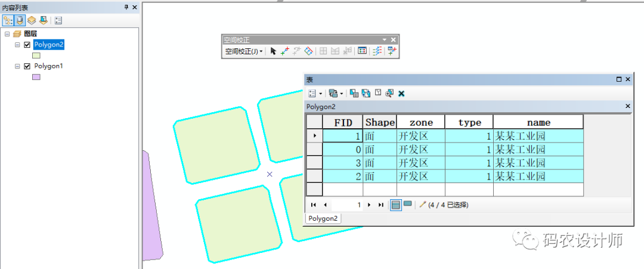Collapse the 图层 data frame tree node
Image resolution: width=644 pixels, height=269 pixels.
click(7, 34)
